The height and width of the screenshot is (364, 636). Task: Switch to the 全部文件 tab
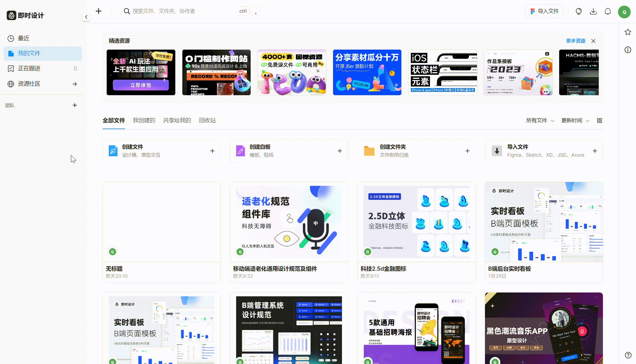click(114, 120)
